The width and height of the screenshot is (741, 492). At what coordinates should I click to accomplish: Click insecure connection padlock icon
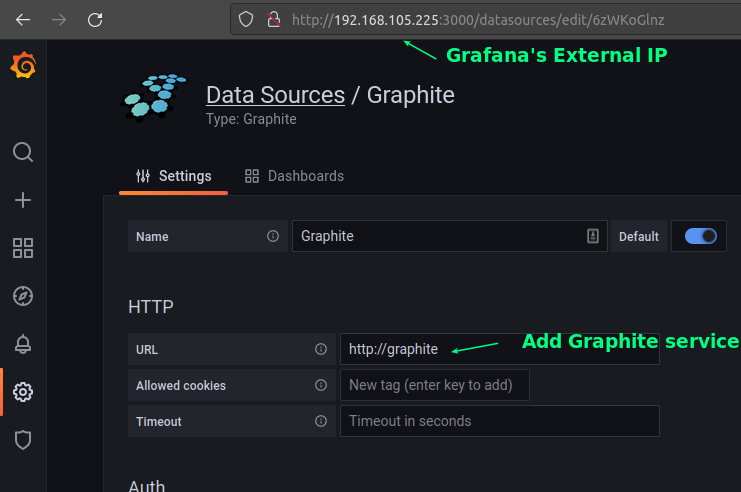click(x=274, y=20)
